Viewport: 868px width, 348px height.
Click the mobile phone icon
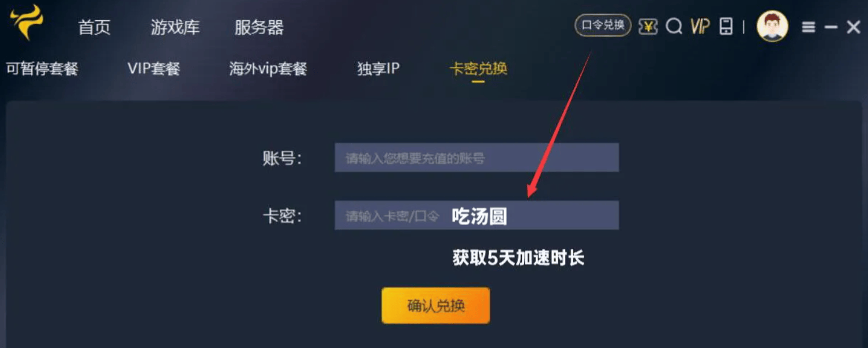[727, 27]
